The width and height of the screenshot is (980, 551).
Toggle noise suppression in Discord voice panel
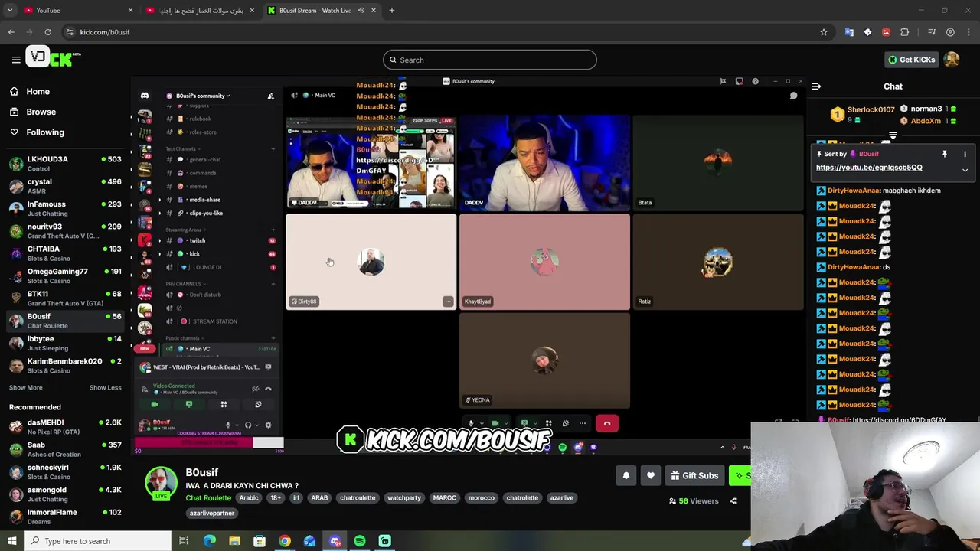click(x=256, y=389)
